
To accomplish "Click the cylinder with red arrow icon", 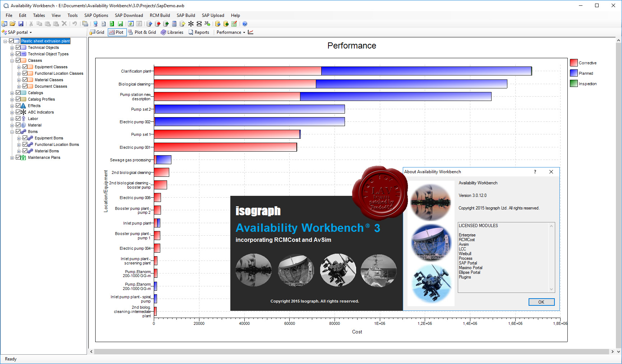I will [157, 24].
